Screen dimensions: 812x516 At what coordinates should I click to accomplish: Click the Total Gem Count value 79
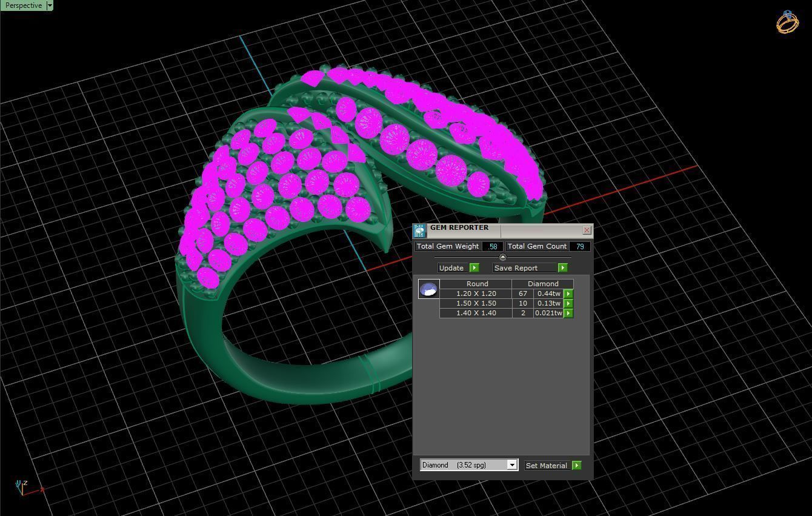[x=580, y=246]
